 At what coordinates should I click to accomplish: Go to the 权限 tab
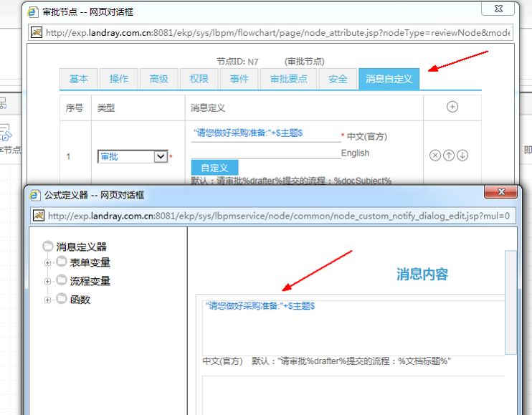pyautogui.click(x=199, y=79)
